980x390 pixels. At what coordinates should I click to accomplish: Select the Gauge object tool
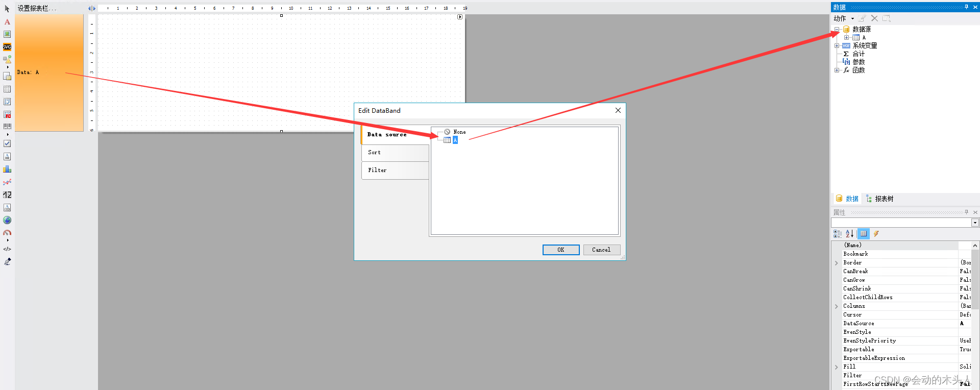click(7, 233)
